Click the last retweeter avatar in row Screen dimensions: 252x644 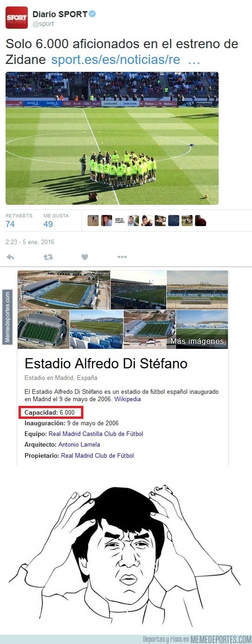[200, 221]
